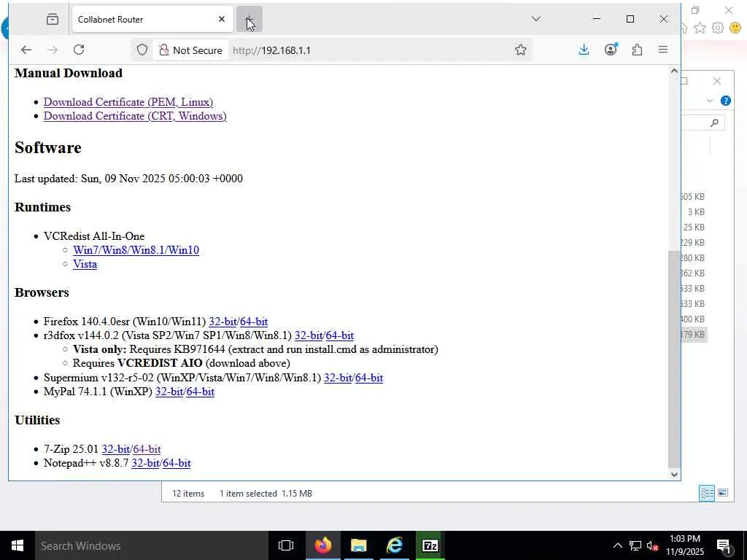
Task: Select the 3 KB file row
Action: coord(693,212)
